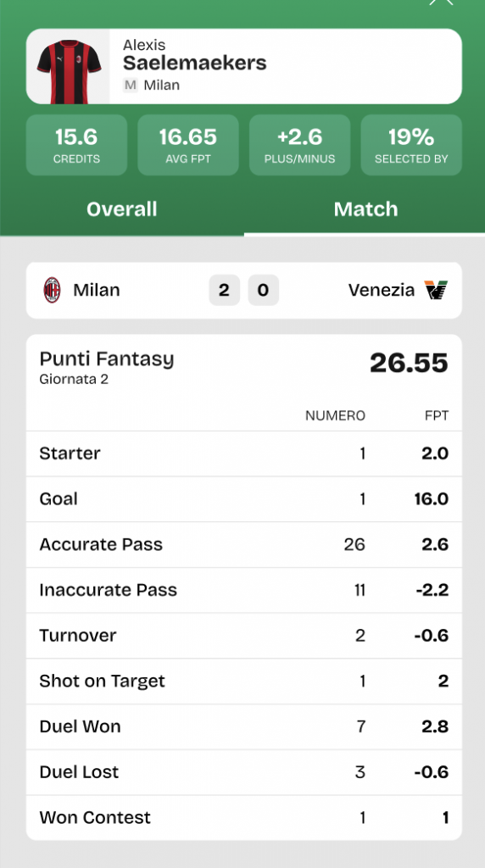Select the Milan vs Venezia match row
Screen dimensions: 485x868
tap(244, 290)
